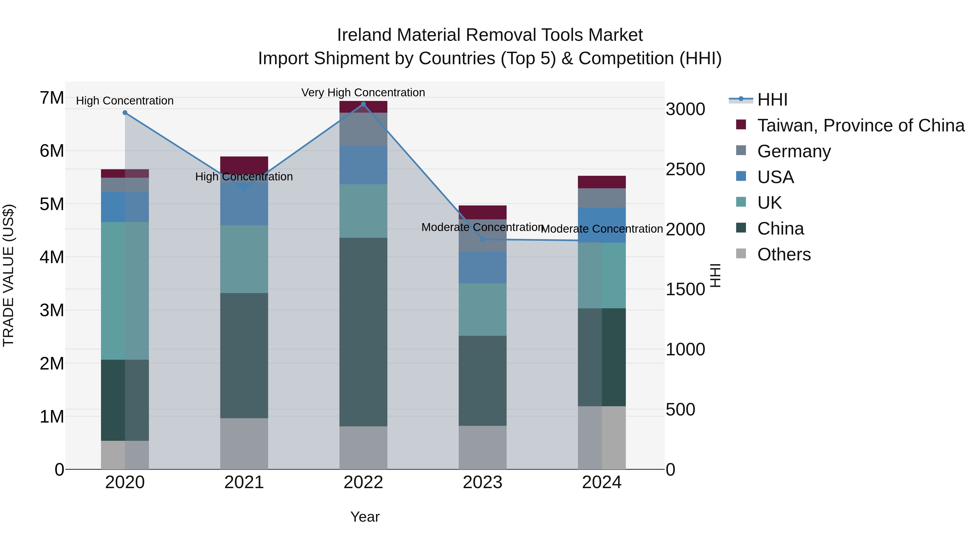Click the 4M tick on left axis

click(52, 257)
